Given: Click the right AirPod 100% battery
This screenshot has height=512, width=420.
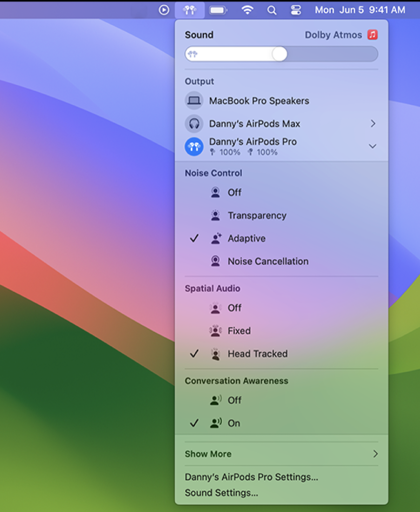Looking at the screenshot, I should [262, 152].
